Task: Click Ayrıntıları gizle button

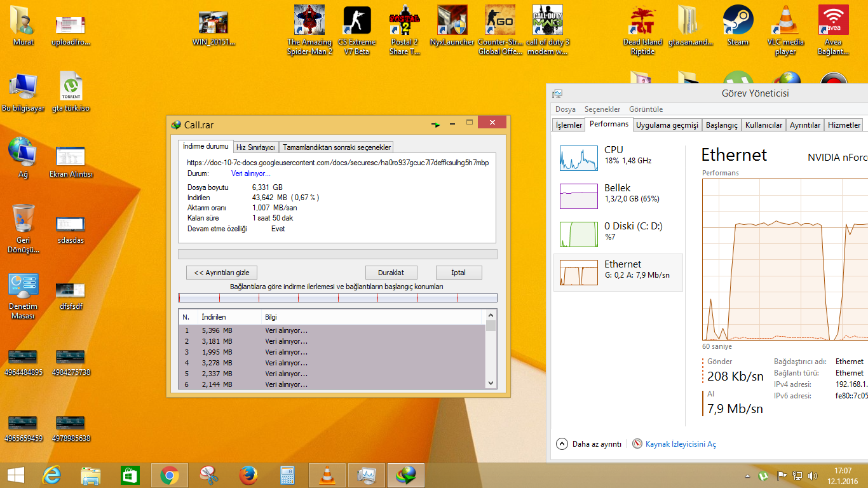Action: (221, 273)
